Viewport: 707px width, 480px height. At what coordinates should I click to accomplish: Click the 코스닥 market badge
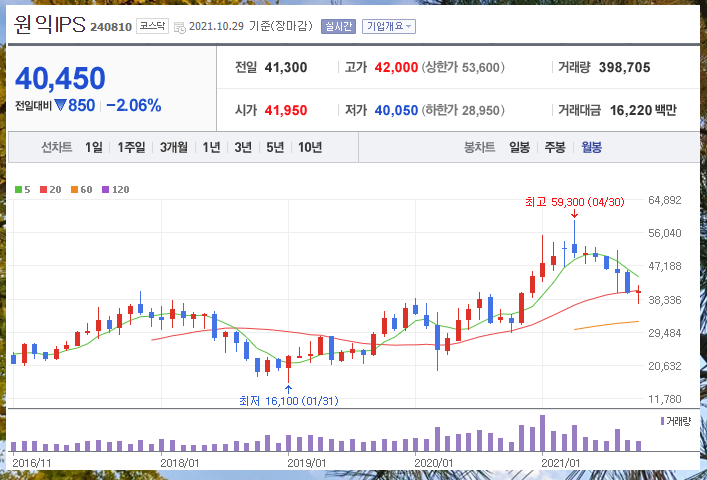click(152, 26)
